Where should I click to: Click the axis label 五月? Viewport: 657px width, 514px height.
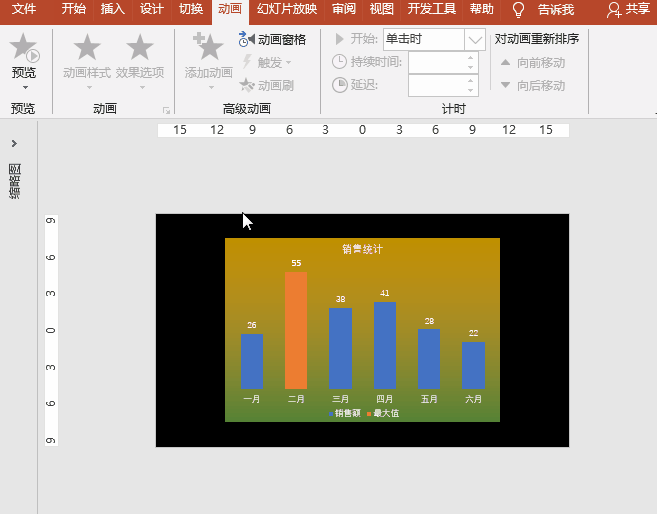pyautogui.click(x=429, y=399)
